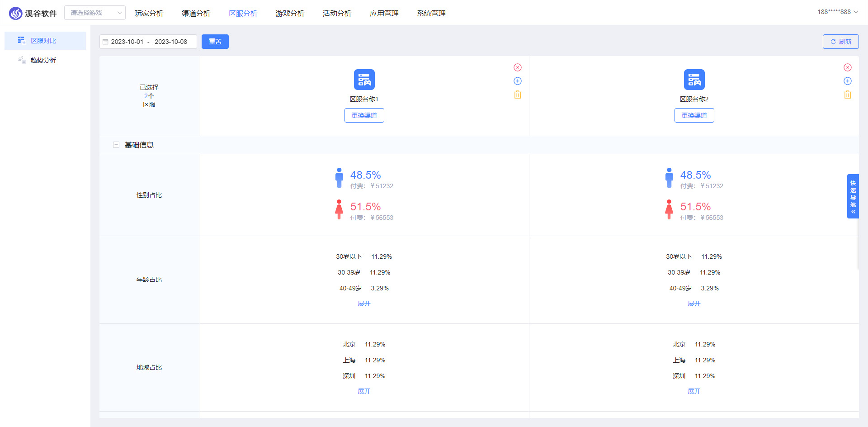
Task: Click the male icon for 区服名称2
Action: tap(669, 178)
